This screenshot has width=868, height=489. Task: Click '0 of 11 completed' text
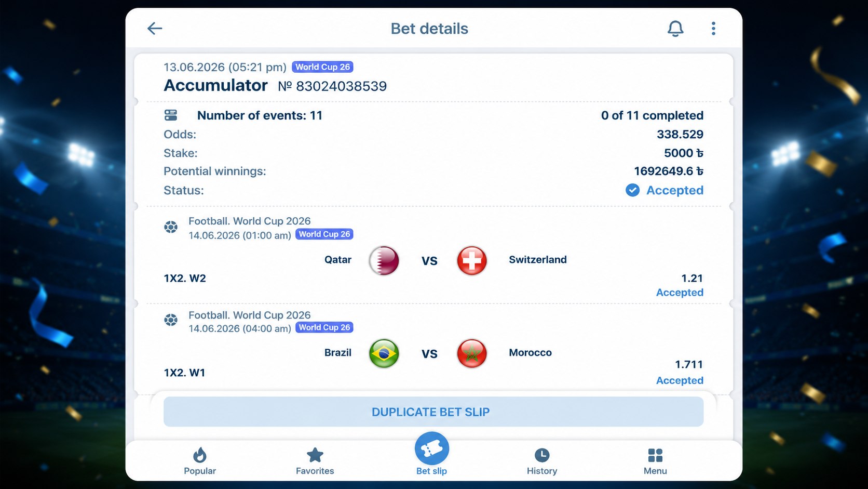(x=653, y=115)
